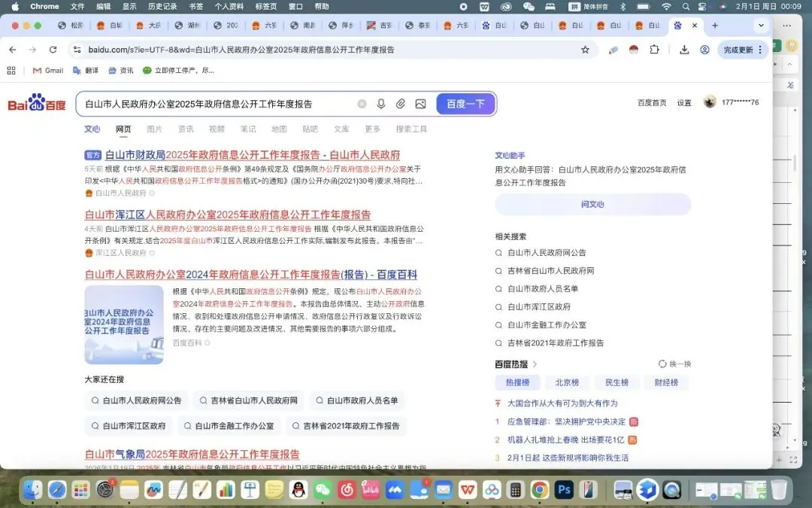Open the Chrome downloads icon

(684, 50)
